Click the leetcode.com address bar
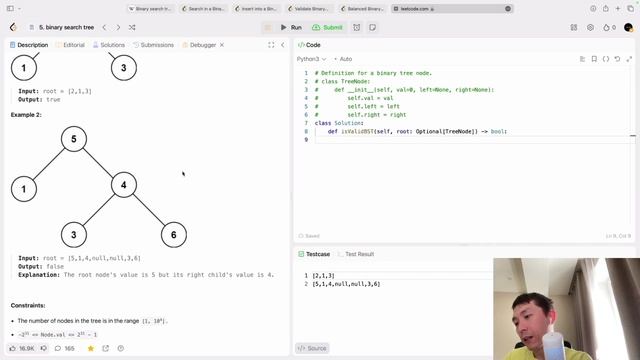Image resolution: width=640 pixels, height=360 pixels. click(x=452, y=9)
